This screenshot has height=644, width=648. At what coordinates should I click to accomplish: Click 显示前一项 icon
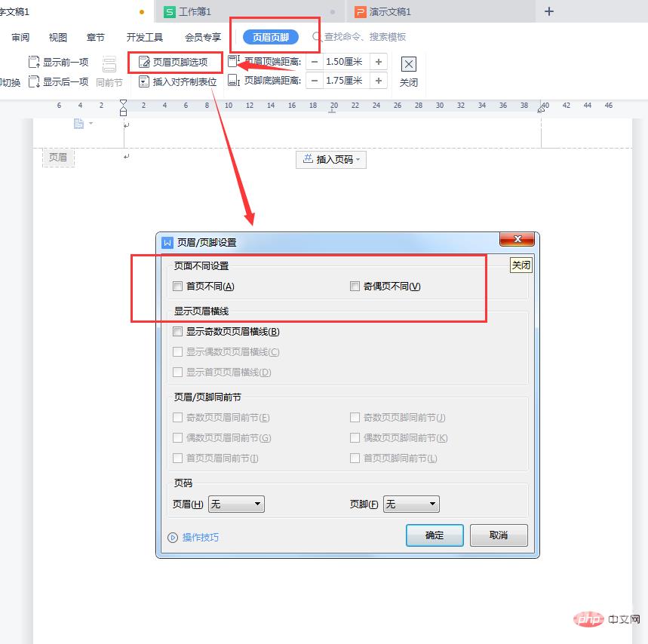click(34, 63)
